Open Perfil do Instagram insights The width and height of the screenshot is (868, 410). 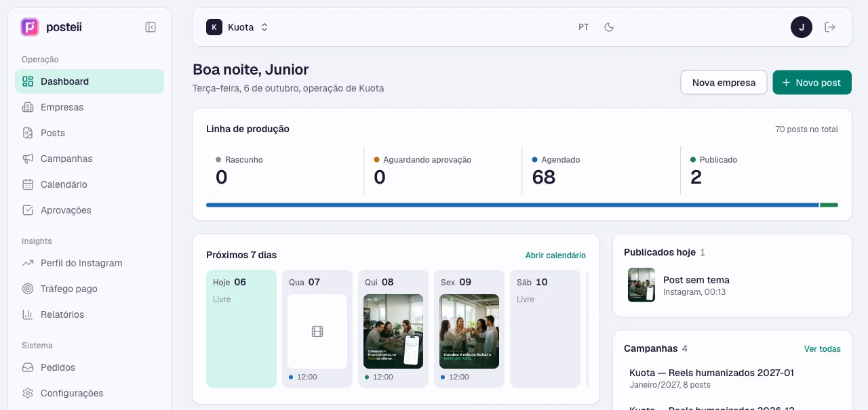(x=90, y=263)
